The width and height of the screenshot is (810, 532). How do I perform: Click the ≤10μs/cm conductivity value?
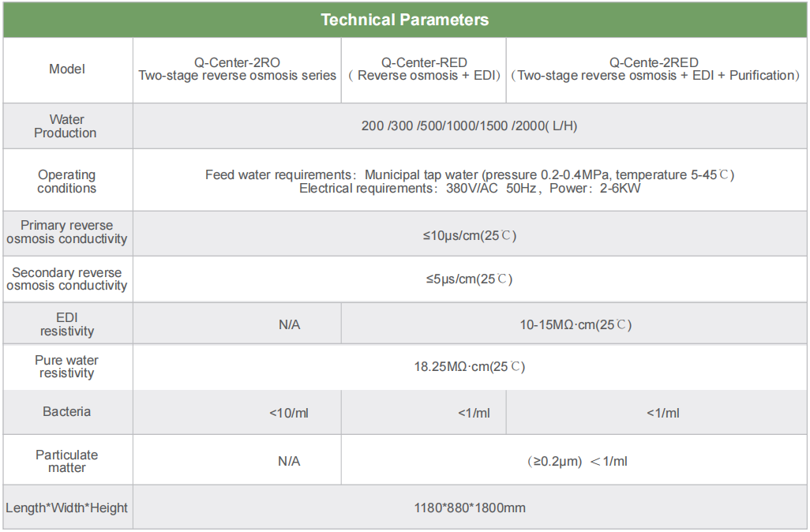(469, 236)
